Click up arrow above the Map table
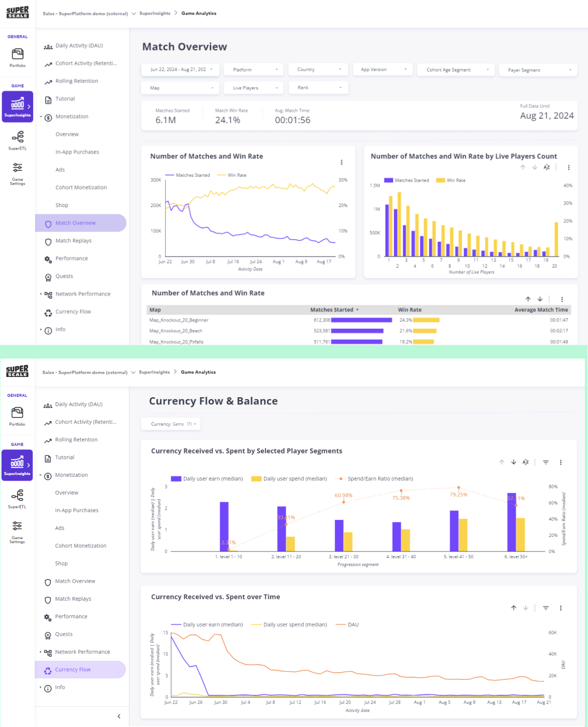588x727 pixels. 528,299
